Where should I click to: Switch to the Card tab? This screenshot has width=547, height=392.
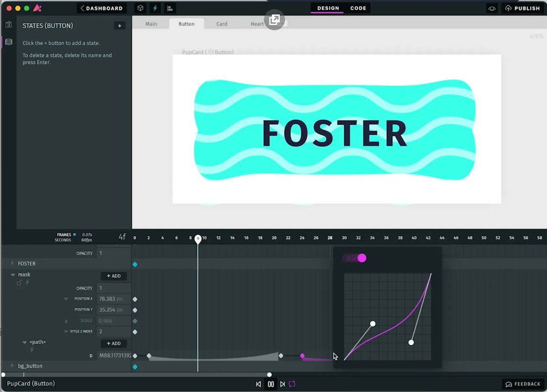[x=222, y=24]
